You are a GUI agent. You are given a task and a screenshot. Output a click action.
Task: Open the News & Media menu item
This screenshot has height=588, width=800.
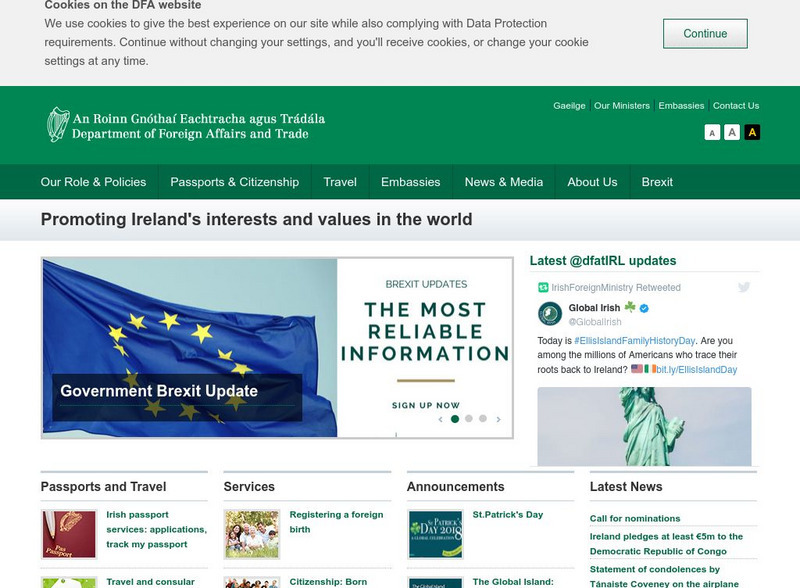point(505,182)
